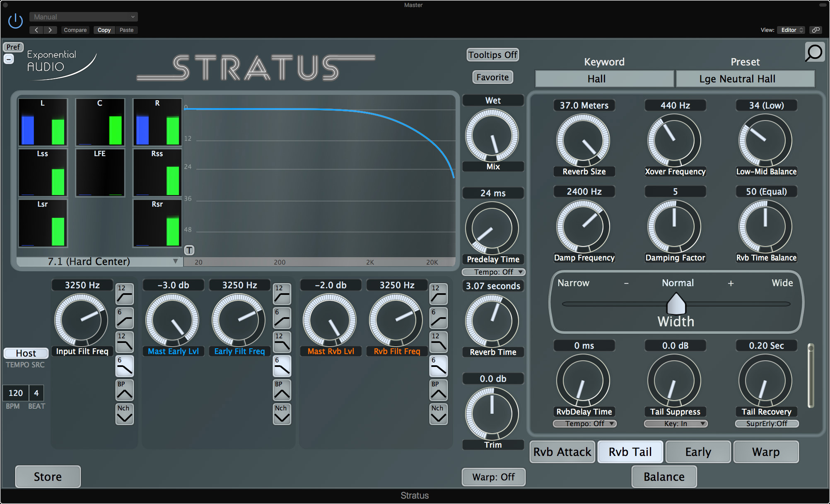
Task: Click the T button below the frequency graph
Action: (190, 250)
